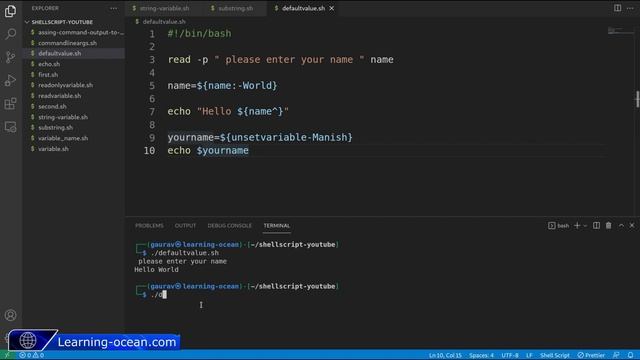
Task: Click Hello World terminal output
Action: pos(156,270)
